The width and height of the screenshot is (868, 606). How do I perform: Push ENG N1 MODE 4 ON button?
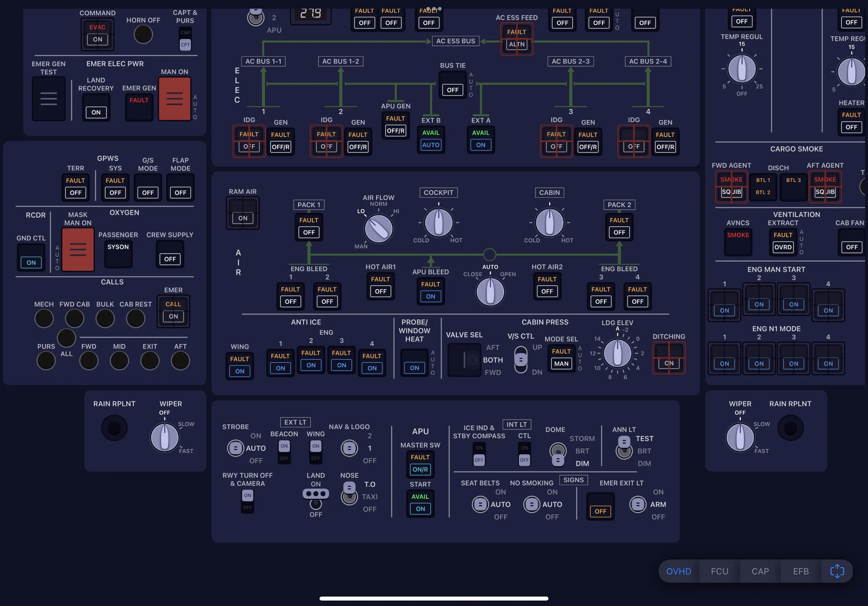tap(828, 359)
